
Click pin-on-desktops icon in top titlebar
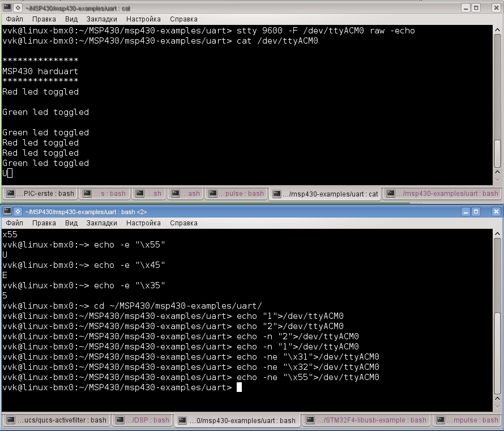pos(18,8)
